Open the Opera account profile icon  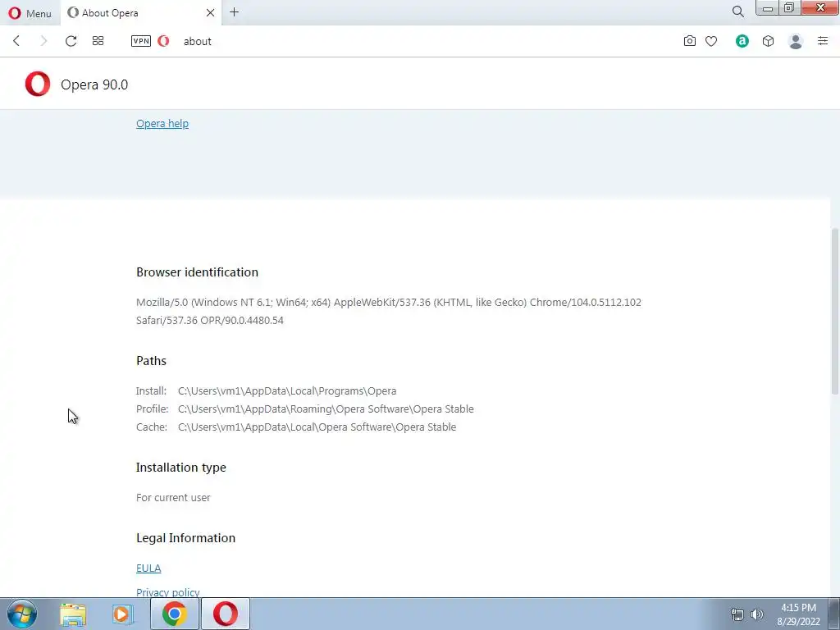point(796,41)
